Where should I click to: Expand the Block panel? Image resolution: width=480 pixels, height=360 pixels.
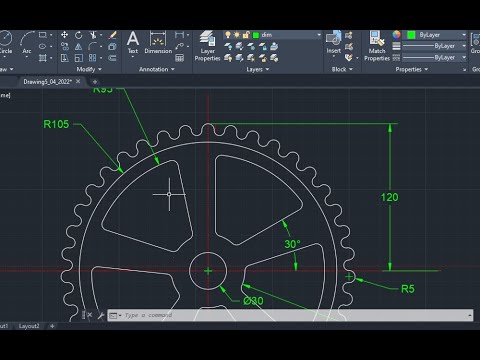click(342, 69)
